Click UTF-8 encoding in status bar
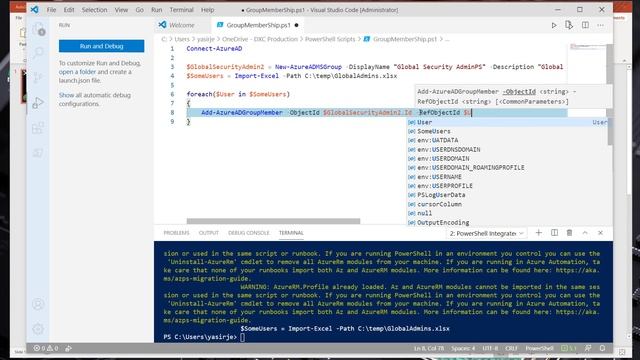The width and height of the screenshot is (640, 360). pyautogui.click(x=490, y=348)
